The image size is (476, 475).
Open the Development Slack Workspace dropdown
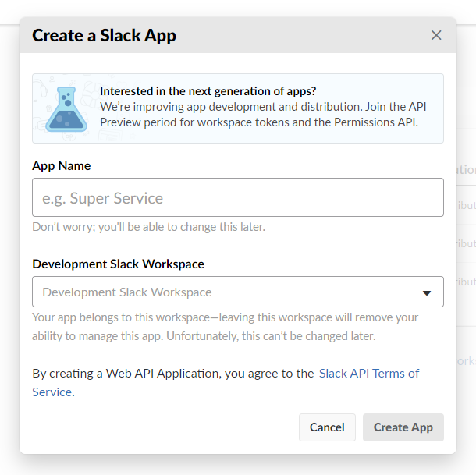pyautogui.click(x=237, y=292)
